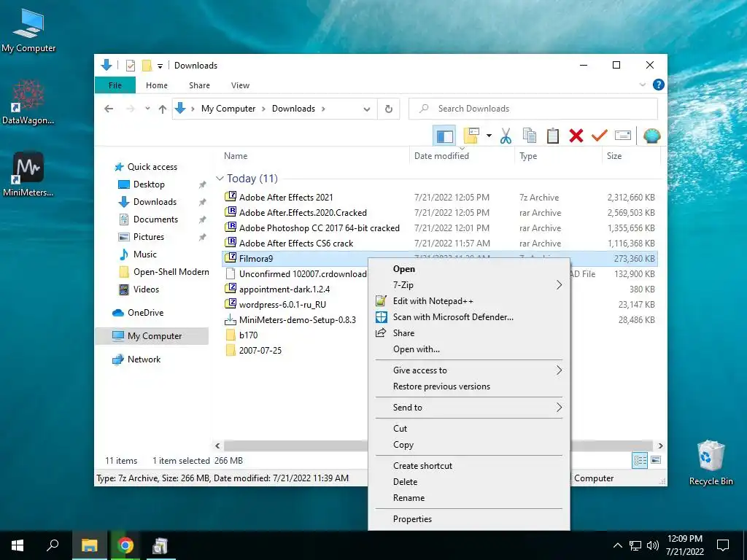Open the dropdown arrow beside New folder icon
The image size is (747, 560).
coord(489,136)
